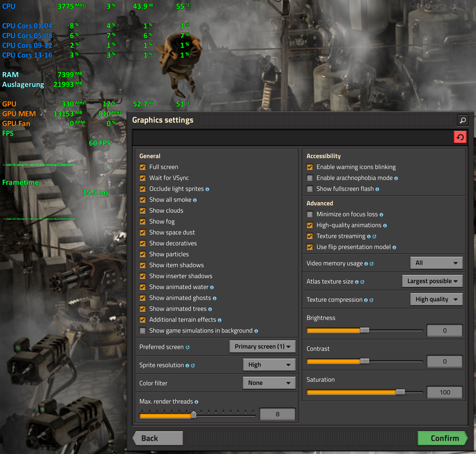Click info icon beside Show all smoke

pyautogui.click(x=195, y=200)
